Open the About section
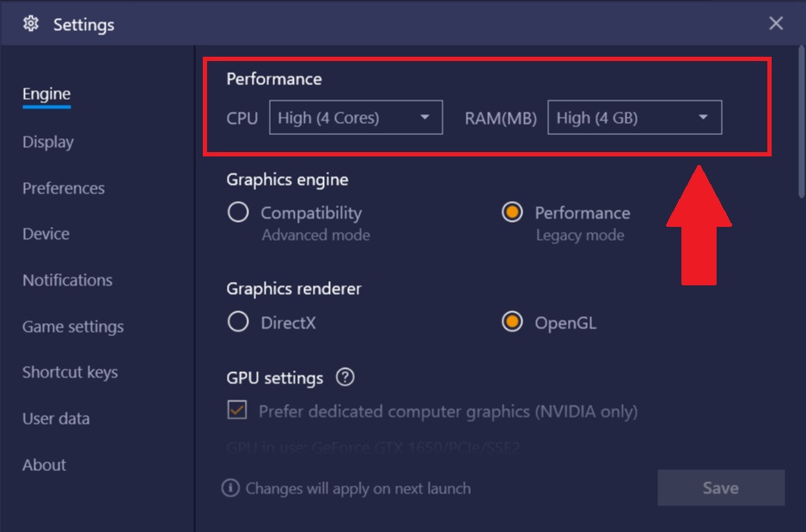This screenshot has height=532, width=806. coord(44,465)
